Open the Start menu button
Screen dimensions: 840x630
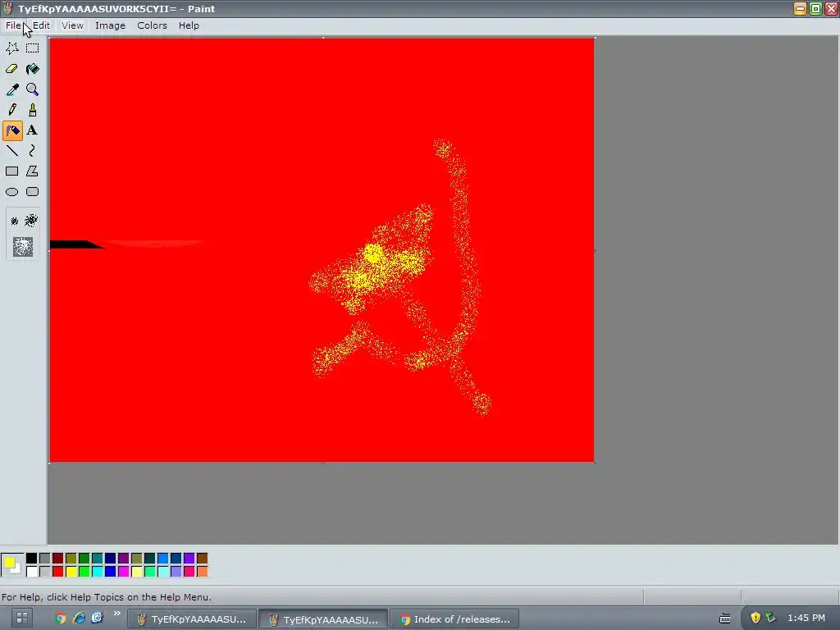pos(21,619)
